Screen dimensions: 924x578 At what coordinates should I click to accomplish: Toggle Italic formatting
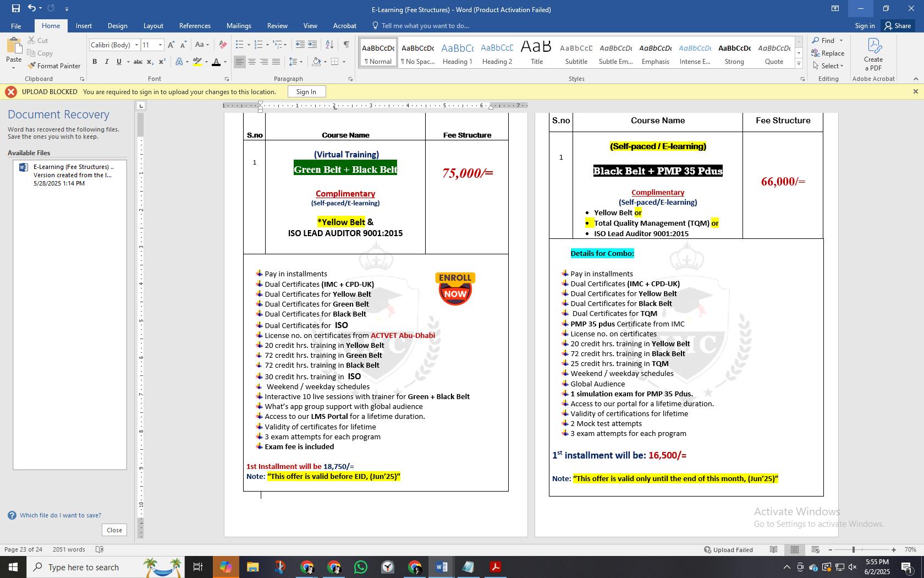[x=107, y=62]
